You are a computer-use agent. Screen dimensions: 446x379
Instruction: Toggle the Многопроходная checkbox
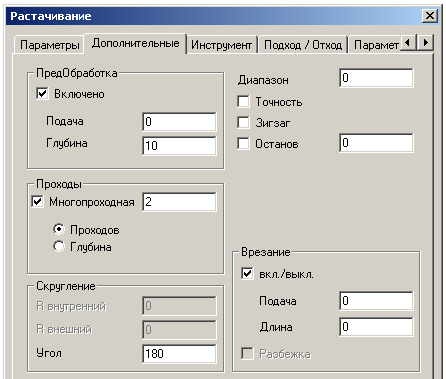tap(37, 201)
